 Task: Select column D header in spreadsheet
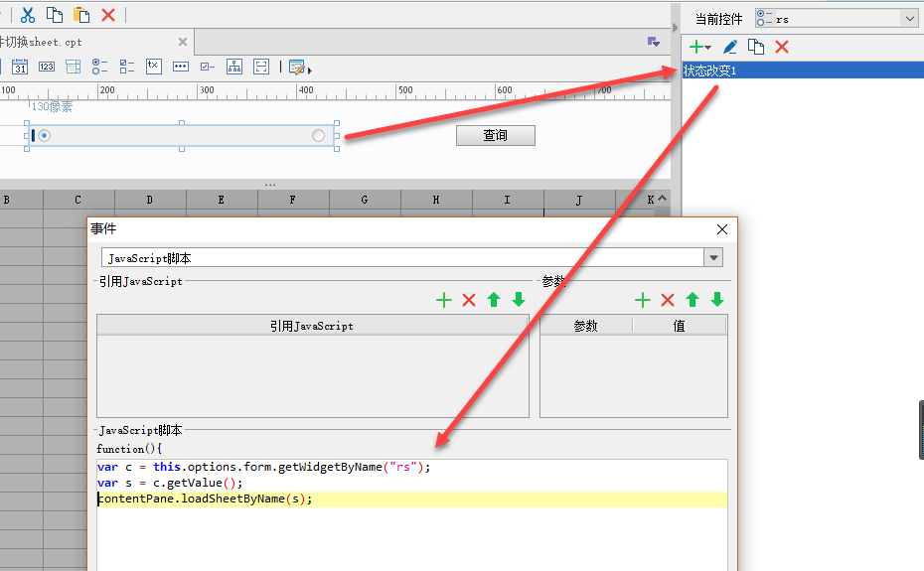[150, 200]
